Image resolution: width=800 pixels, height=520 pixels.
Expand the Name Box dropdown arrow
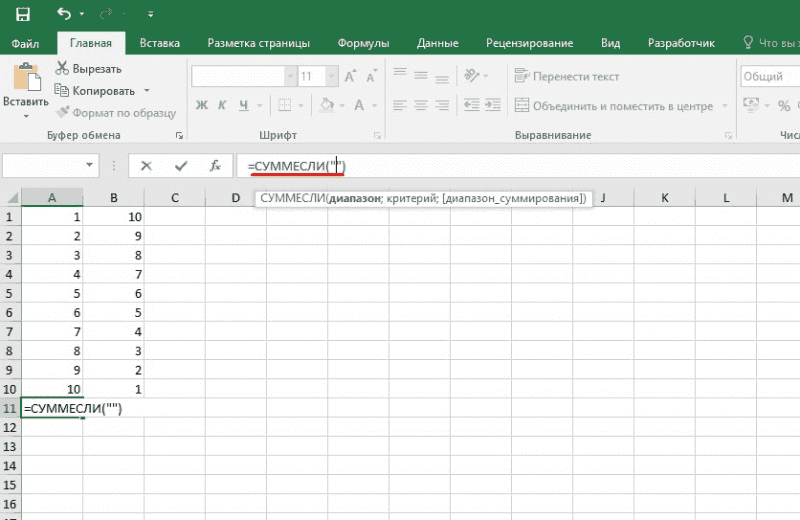(x=91, y=166)
